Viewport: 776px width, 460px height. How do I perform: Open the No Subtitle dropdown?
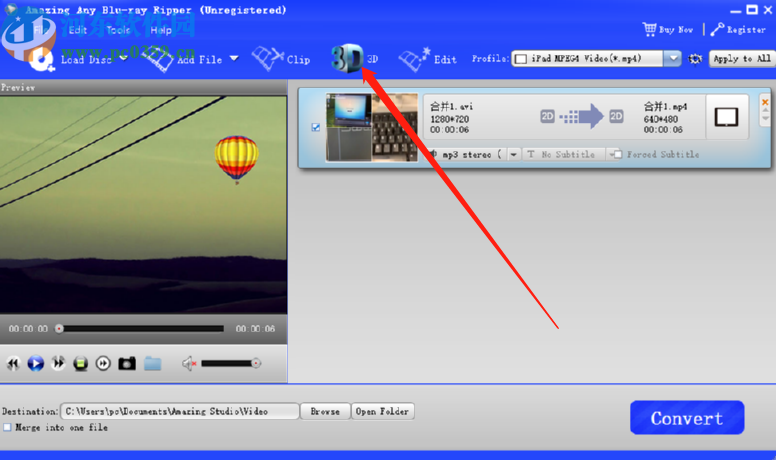[612, 154]
